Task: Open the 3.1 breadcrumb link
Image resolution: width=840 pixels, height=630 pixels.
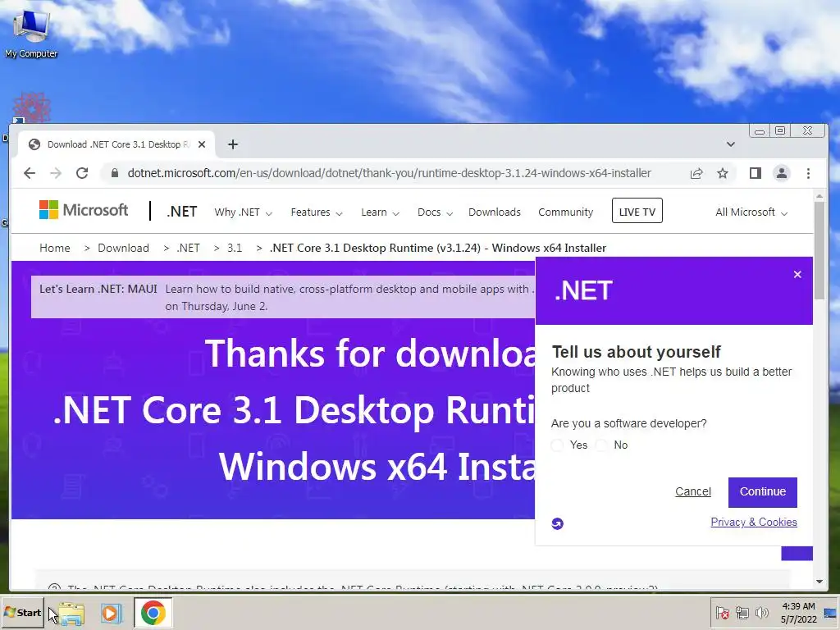Action: coord(235,248)
